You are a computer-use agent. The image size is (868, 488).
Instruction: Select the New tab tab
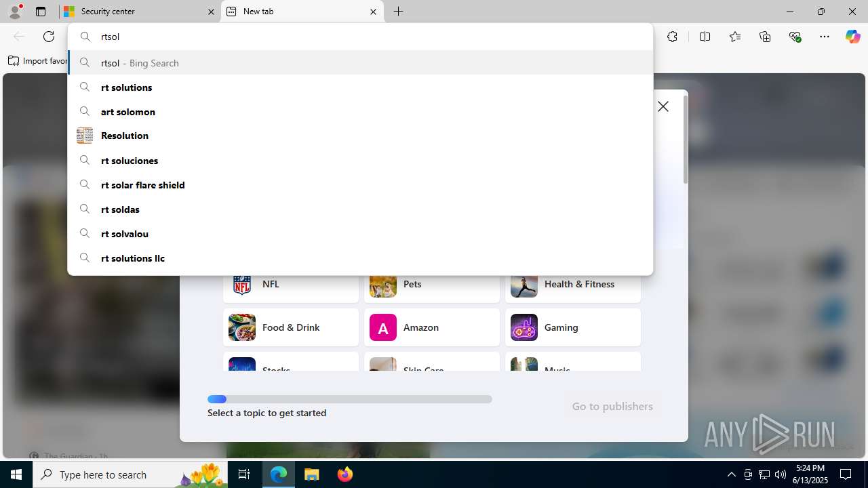[x=302, y=12]
